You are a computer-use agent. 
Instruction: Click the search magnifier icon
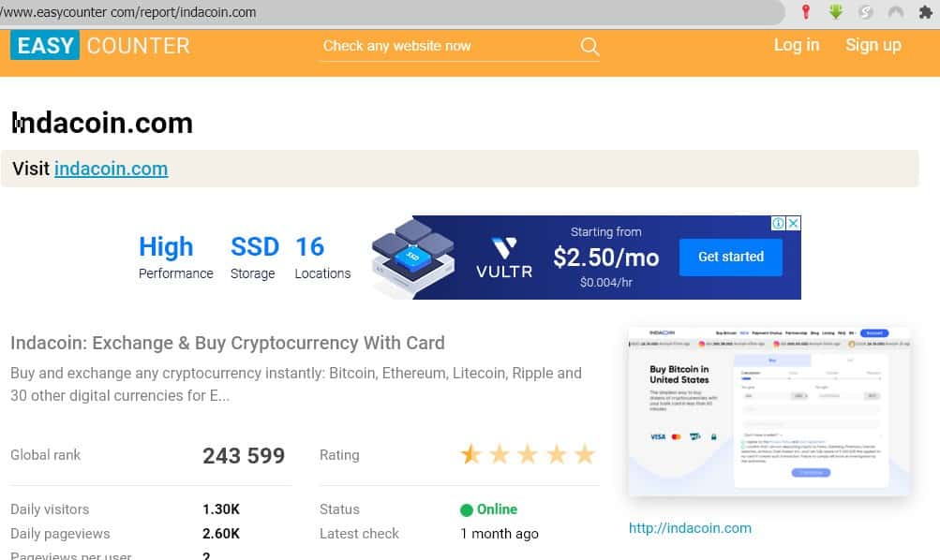(x=589, y=47)
